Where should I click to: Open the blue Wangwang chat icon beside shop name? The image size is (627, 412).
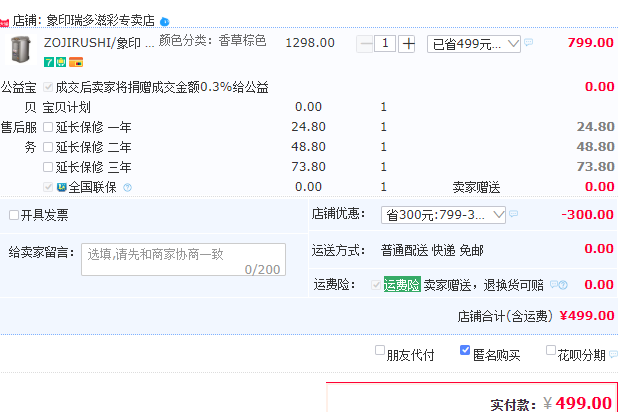click(164, 22)
